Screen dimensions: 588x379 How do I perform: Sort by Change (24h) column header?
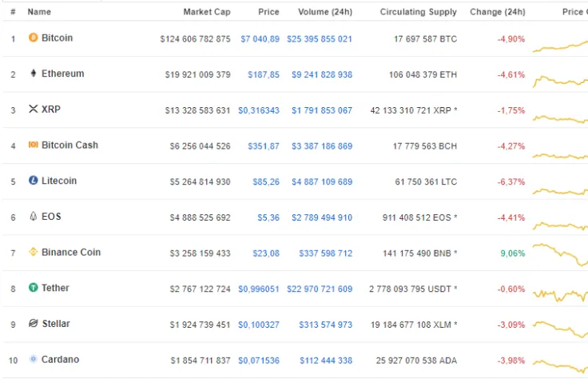pyautogui.click(x=498, y=12)
